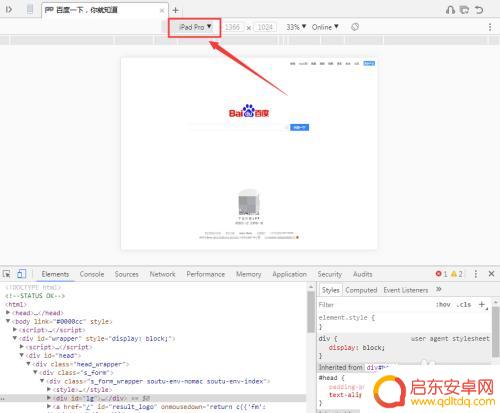The height and width of the screenshot is (413, 500).
Task: Open the 33% zoom dropdown
Action: tap(296, 27)
